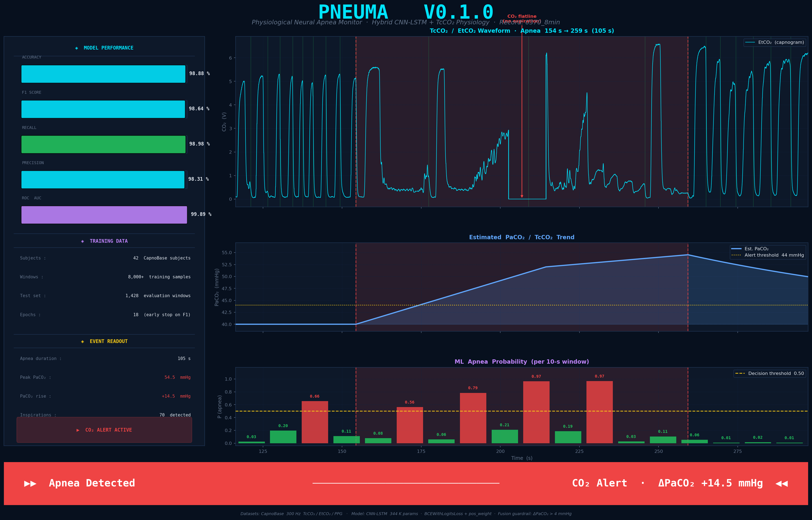Click the rewind arrows at banner's right end

(x=781, y=484)
